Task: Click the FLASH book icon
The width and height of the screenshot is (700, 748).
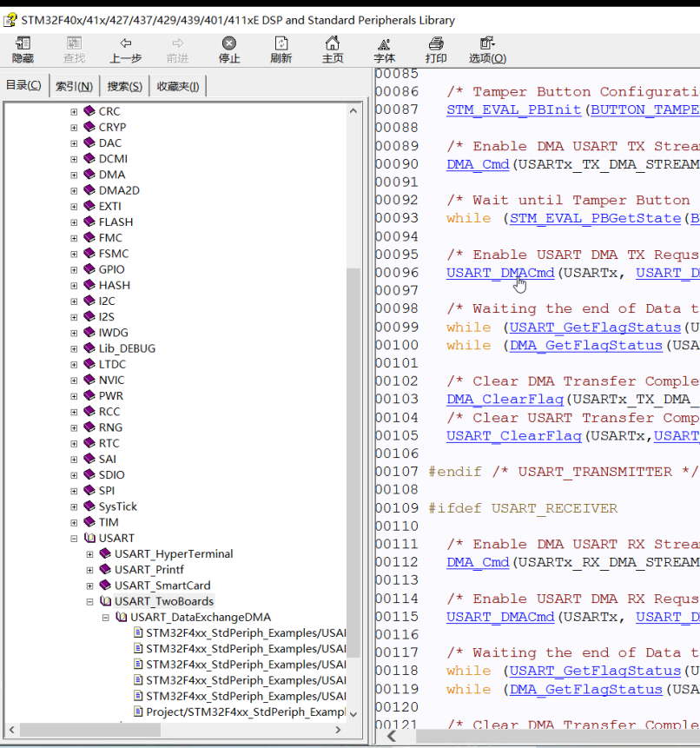Action: [89, 222]
